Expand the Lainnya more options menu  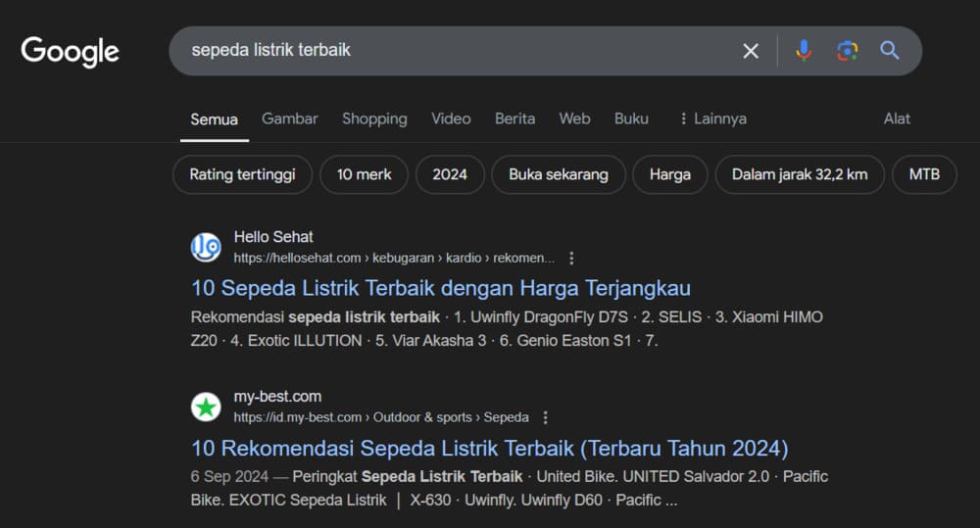[712, 119]
